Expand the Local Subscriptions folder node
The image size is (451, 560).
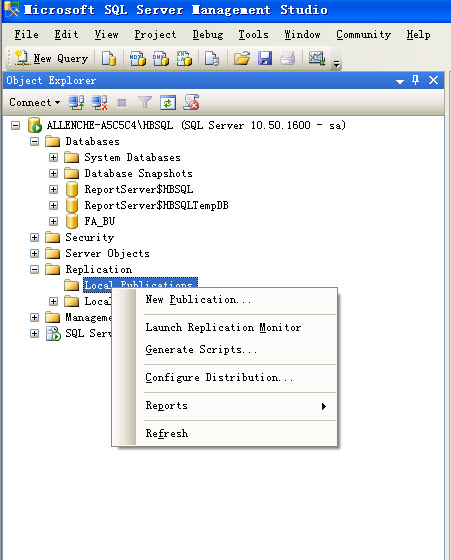tap(53, 301)
